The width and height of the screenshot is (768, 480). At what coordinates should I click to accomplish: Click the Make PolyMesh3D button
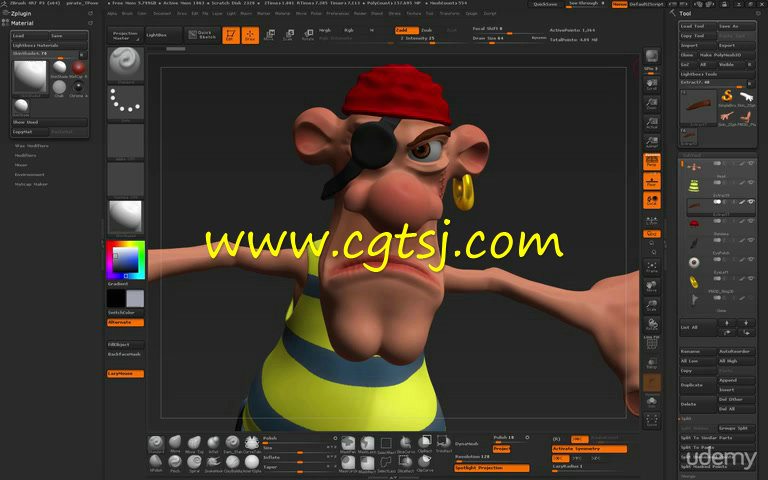pos(726,55)
